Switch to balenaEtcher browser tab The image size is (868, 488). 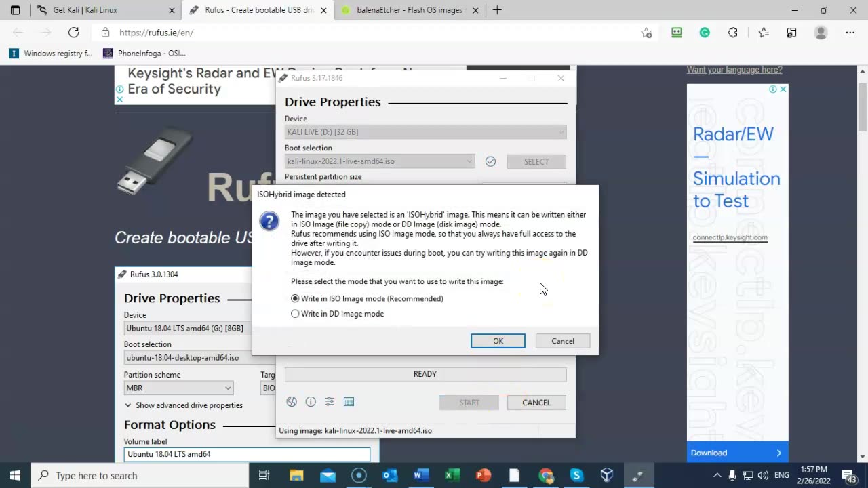pyautogui.click(x=410, y=10)
